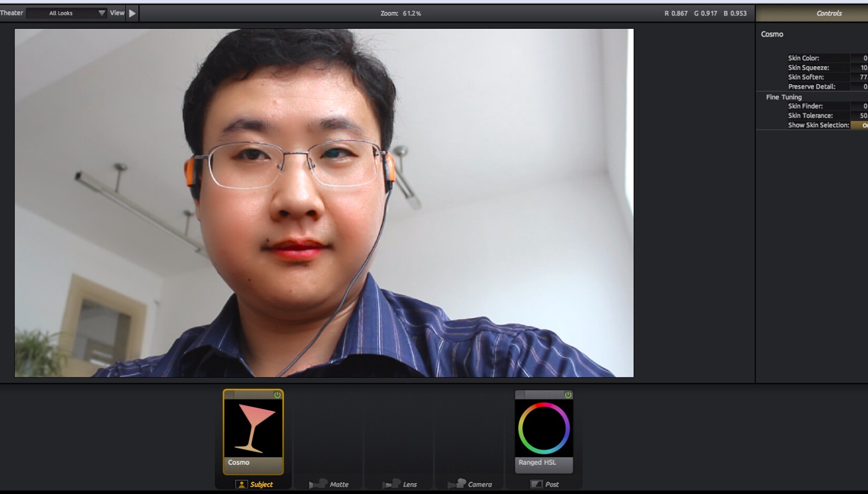Open the All Looks dropdown
The height and width of the screenshot is (494, 868).
(x=67, y=13)
